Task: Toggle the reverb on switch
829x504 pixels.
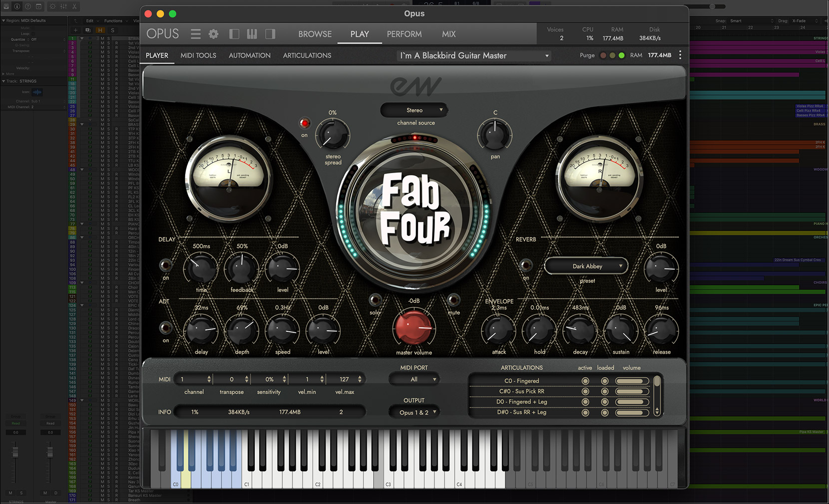Action: pyautogui.click(x=525, y=264)
